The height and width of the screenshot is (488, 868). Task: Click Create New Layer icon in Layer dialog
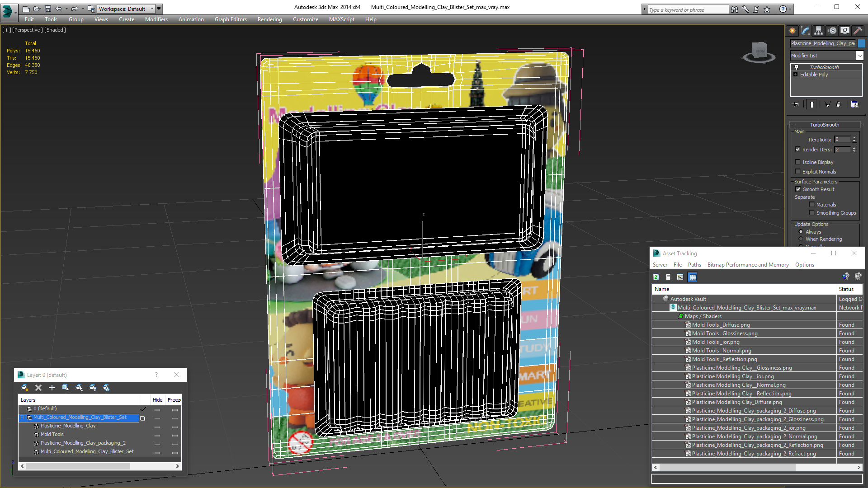pyautogui.click(x=25, y=388)
